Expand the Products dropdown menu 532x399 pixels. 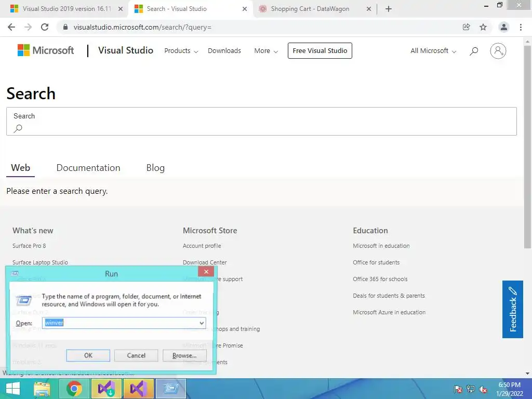tap(181, 51)
